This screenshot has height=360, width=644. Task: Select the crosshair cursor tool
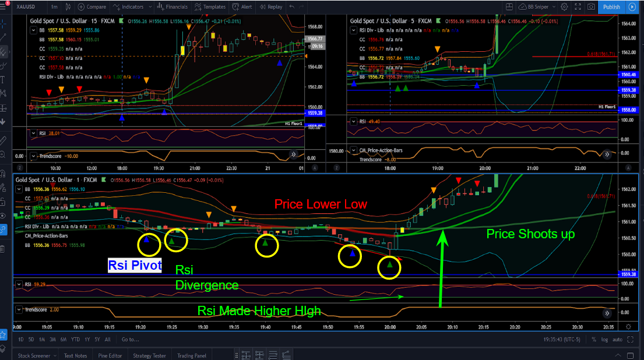tap(3, 24)
